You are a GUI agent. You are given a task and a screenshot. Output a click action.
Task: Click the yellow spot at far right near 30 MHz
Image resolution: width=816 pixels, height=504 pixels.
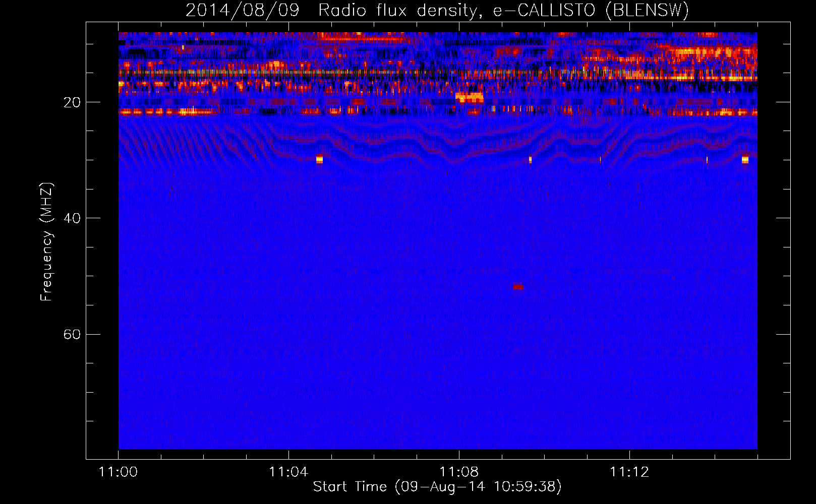pyautogui.click(x=745, y=160)
